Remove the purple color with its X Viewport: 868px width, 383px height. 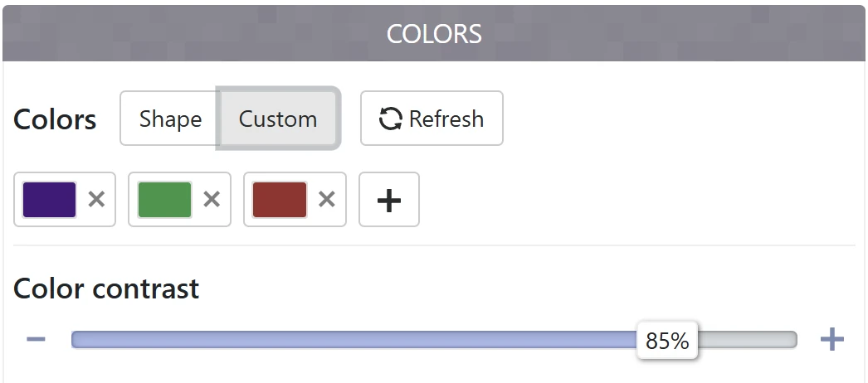96,200
